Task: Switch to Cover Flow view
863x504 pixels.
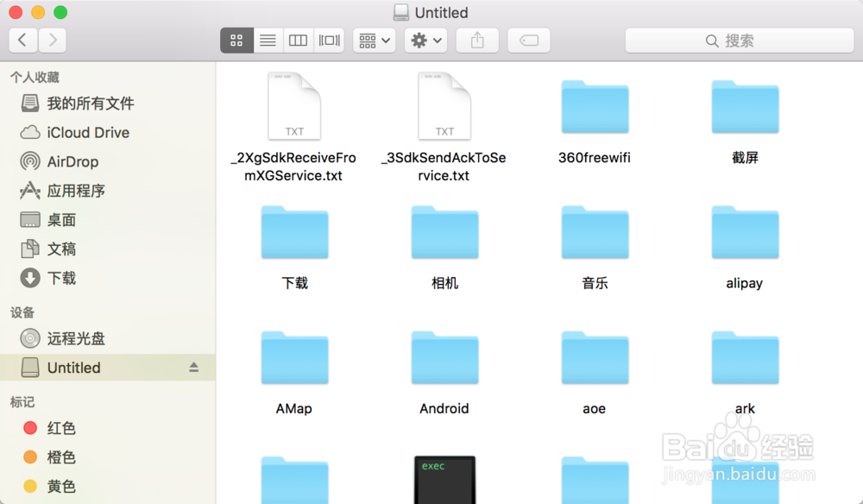Action: 329,41
